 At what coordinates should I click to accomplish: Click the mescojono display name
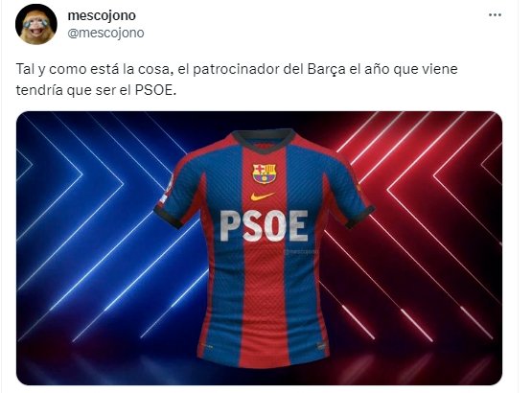point(102,15)
